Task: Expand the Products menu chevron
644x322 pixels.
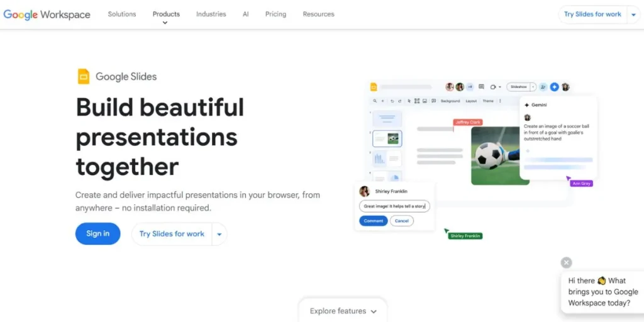Action: (165, 23)
